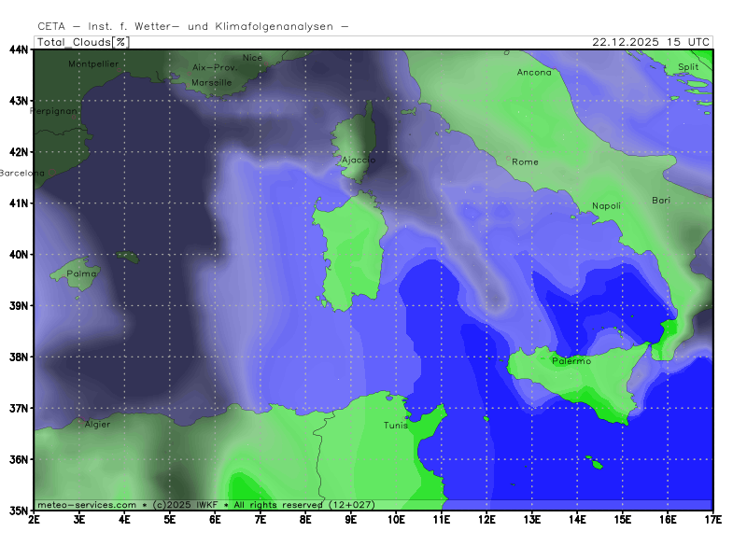The height and width of the screenshot is (560, 747).
Task: Click the Split city label
Action: coord(688,67)
